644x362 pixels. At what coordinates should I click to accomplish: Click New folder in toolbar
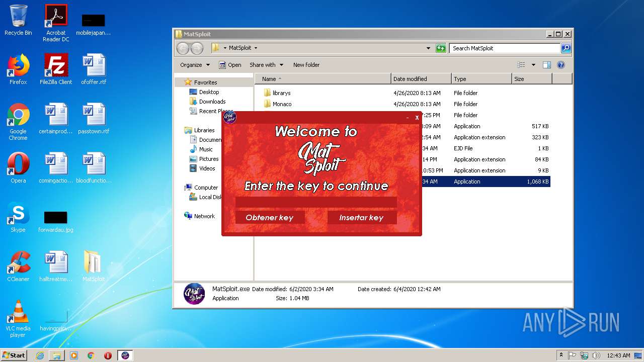[x=306, y=65]
